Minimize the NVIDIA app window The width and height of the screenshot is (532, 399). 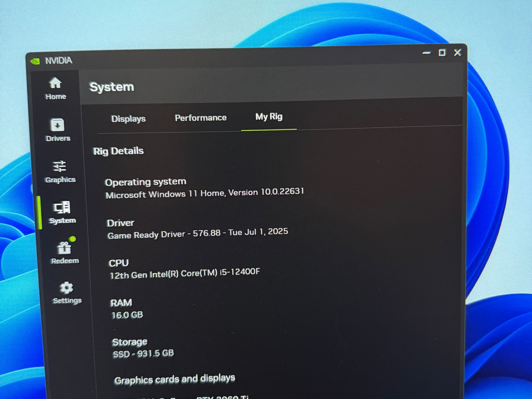426,53
